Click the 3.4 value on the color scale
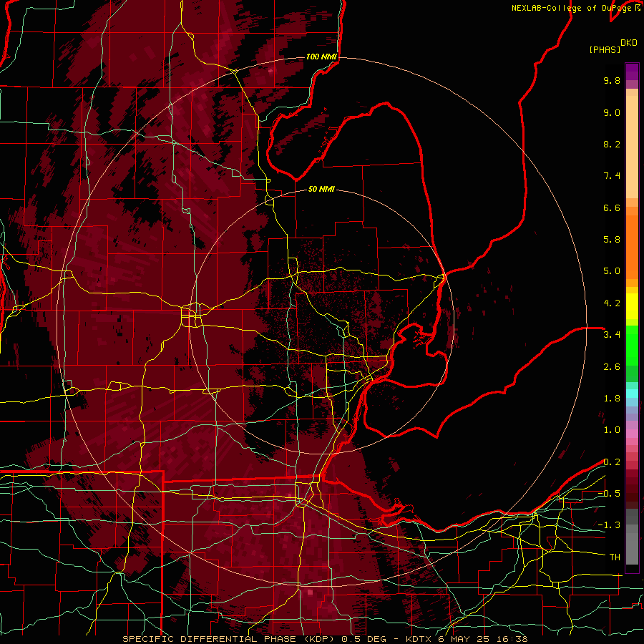The width and height of the screenshot is (644, 644). tap(612, 335)
